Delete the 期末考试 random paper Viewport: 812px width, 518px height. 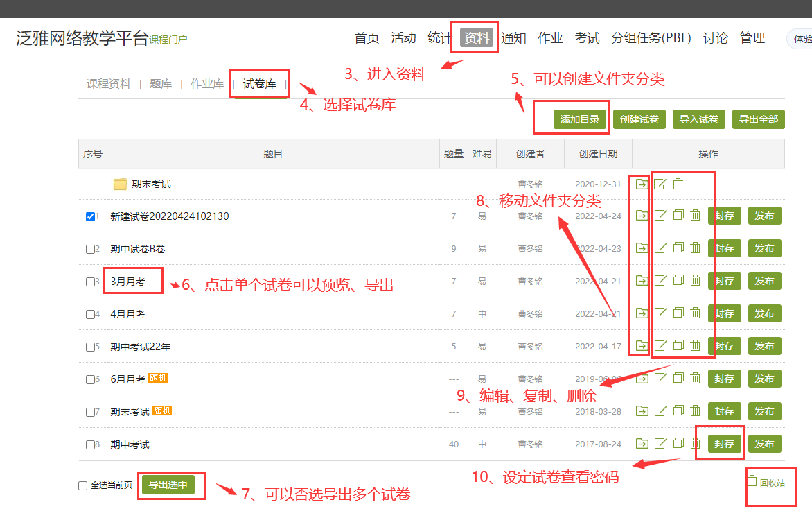[x=696, y=411]
